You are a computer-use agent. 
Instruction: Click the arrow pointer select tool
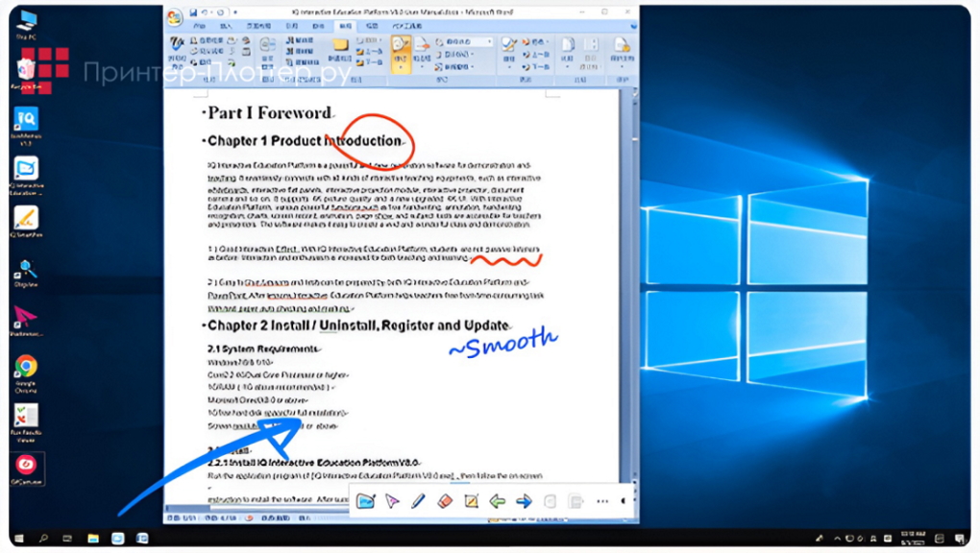click(x=392, y=501)
